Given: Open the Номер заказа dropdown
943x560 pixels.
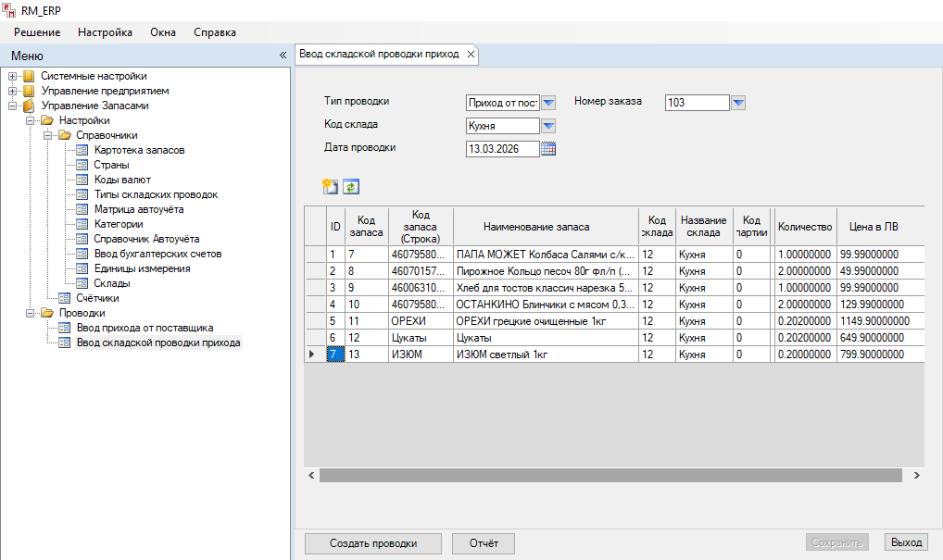Looking at the screenshot, I should coord(738,103).
